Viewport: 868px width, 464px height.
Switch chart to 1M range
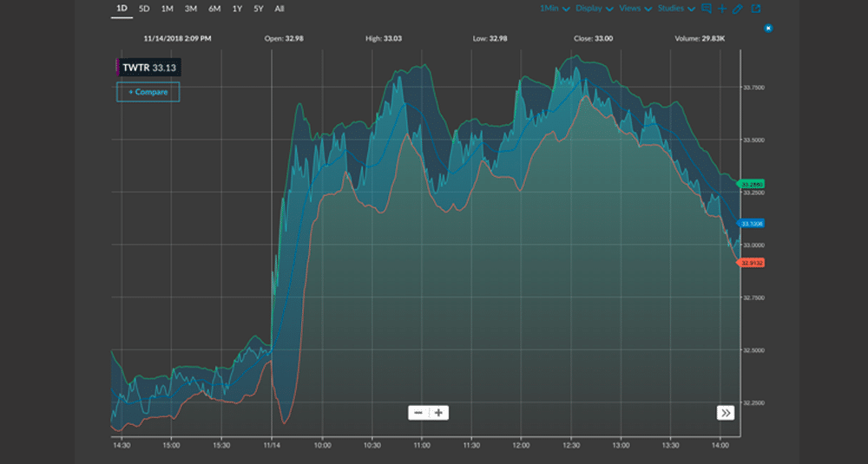coord(168,9)
